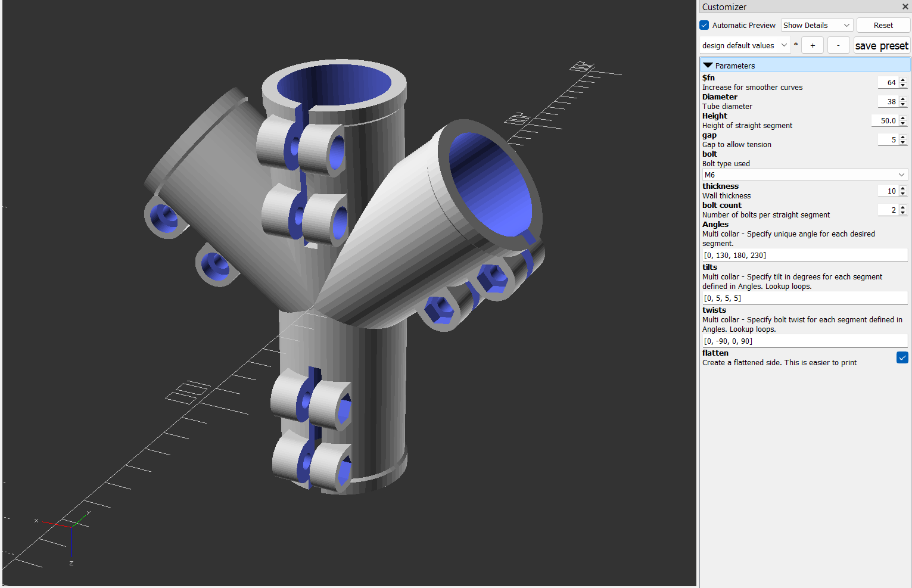This screenshot has height=588, width=912.
Task: Click the 'Gap to allow tension' description
Action: 737,144
